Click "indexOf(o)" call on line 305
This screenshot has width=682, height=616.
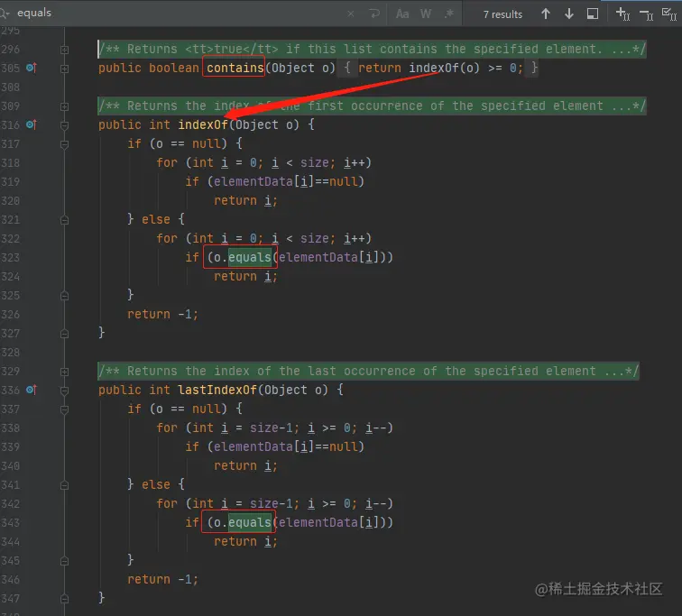pos(444,68)
